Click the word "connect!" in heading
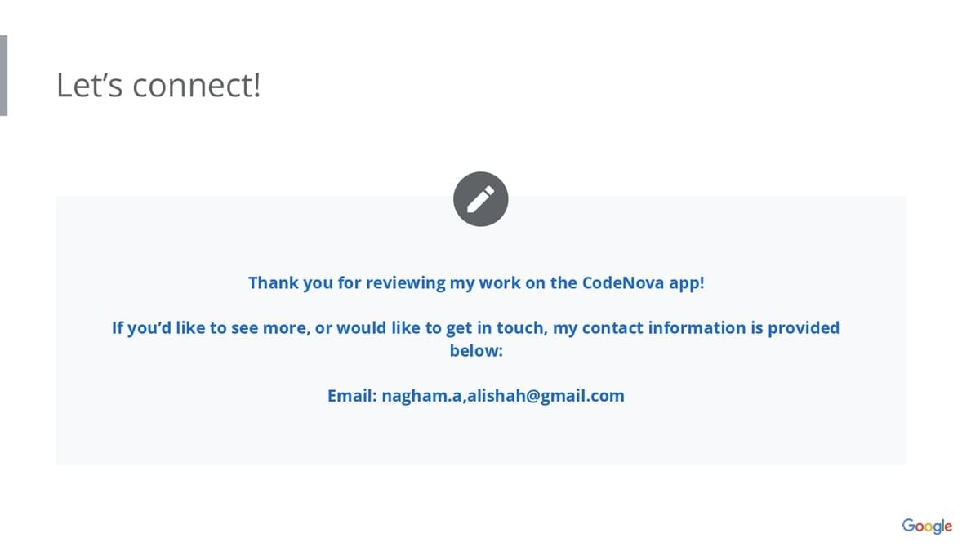 (x=197, y=85)
